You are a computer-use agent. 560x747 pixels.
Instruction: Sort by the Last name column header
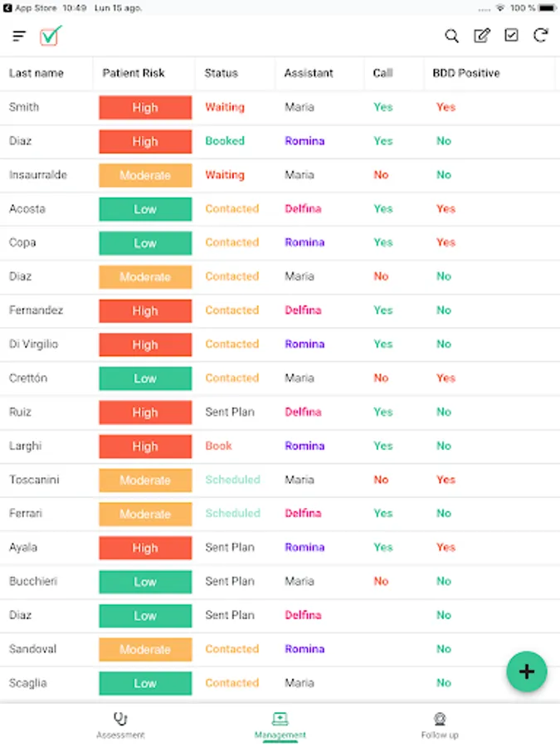37,73
